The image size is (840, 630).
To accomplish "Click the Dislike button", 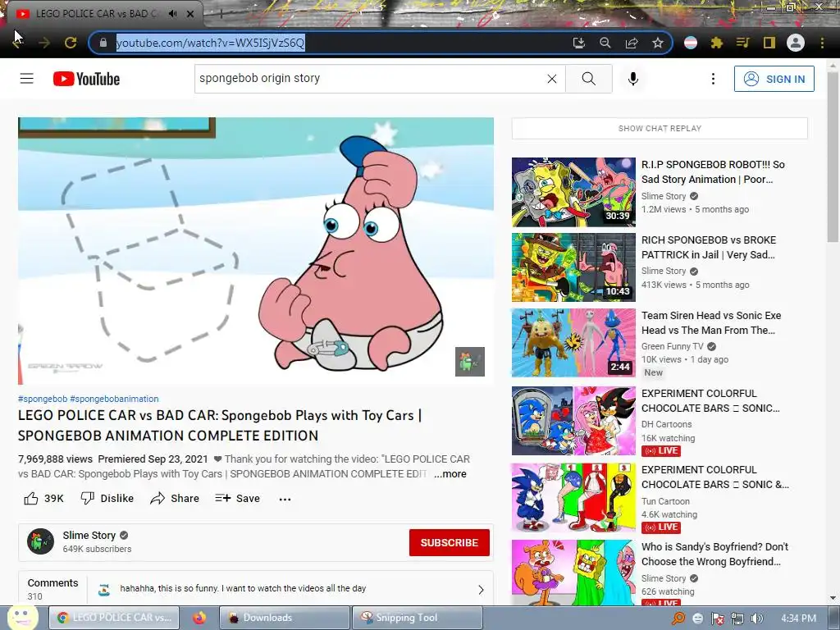I will 107,499.
